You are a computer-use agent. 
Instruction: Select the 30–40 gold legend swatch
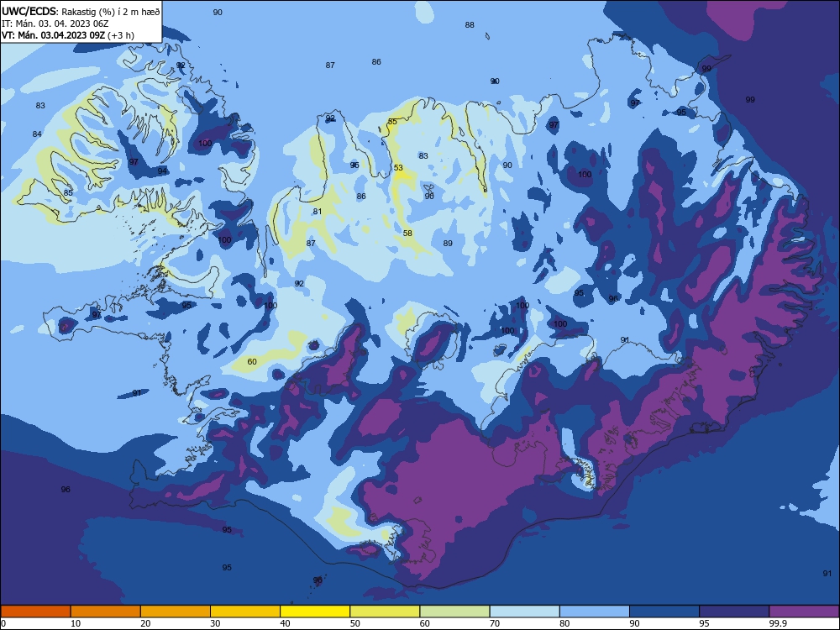[245, 612]
